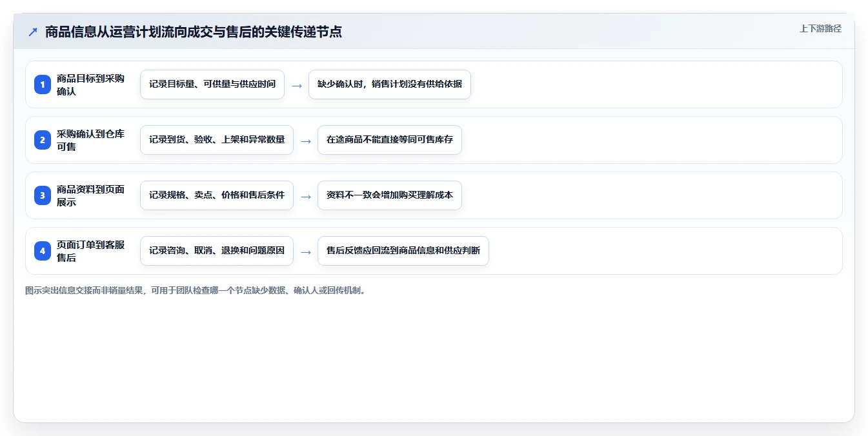
Task: Click the footnote starting '图示突出信息交接而非销量结果'
Action: click(196, 290)
